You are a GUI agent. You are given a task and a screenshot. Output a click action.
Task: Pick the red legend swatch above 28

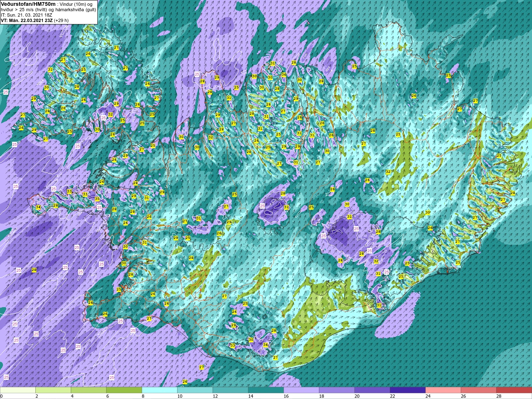(514, 390)
